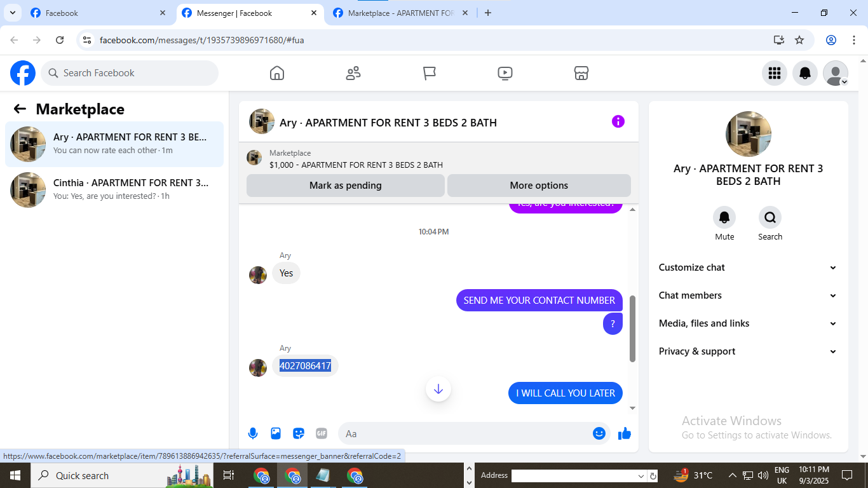Open Facebook home logo
The image size is (868, 488).
(x=23, y=73)
